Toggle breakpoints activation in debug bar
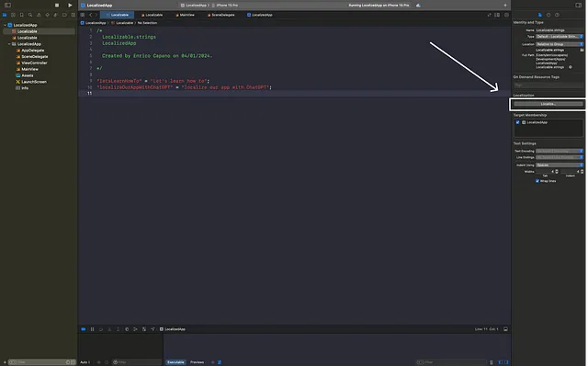Viewport: 588px width, 366px height. point(84,329)
